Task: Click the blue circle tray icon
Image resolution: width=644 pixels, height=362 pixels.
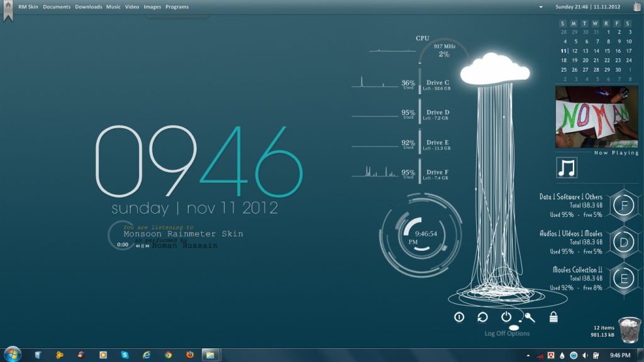Action: point(574,356)
